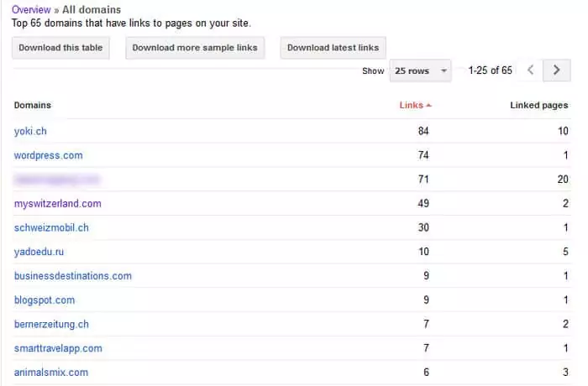Open the bernerzeitung.ch domain link
This screenshot has width=588, height=386.
pyautogui.click(x=51, y=324)
